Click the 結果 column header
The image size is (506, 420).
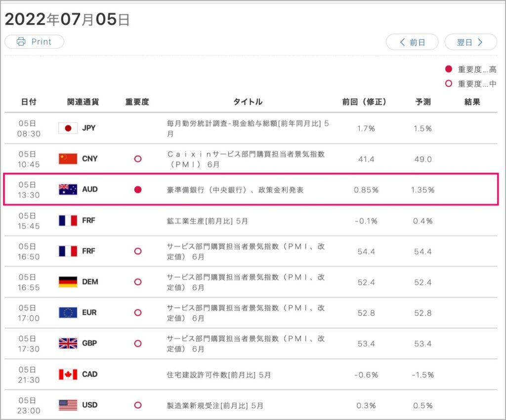[472, 102]
